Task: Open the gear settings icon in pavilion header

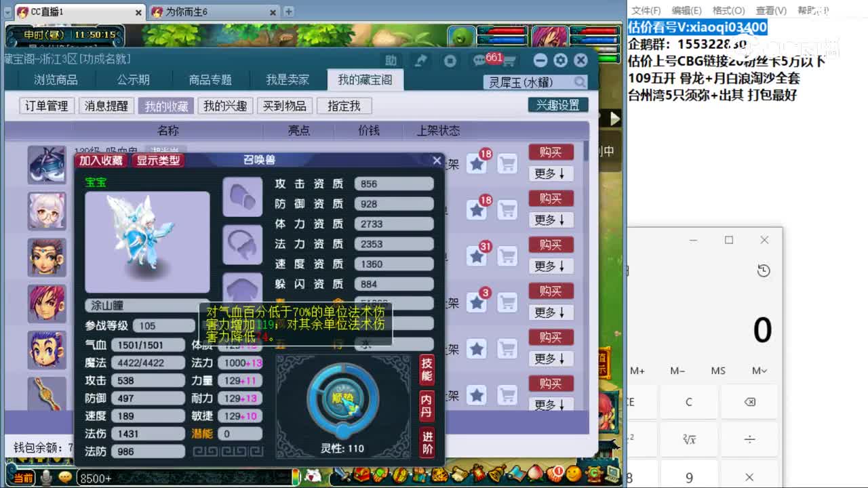Action: (x=560, y=60)
